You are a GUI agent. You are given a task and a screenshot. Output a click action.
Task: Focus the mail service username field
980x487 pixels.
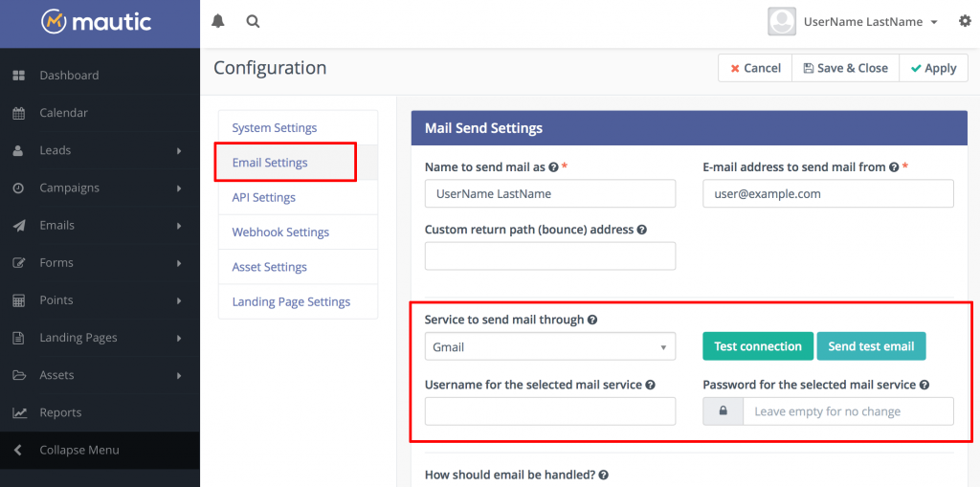pos(549,411)
